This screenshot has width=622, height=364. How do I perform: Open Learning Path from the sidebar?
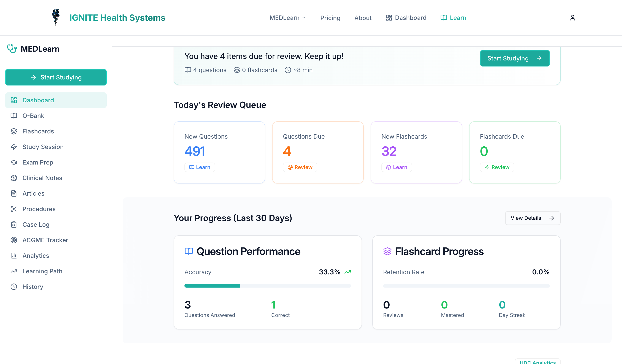point(56,271)
